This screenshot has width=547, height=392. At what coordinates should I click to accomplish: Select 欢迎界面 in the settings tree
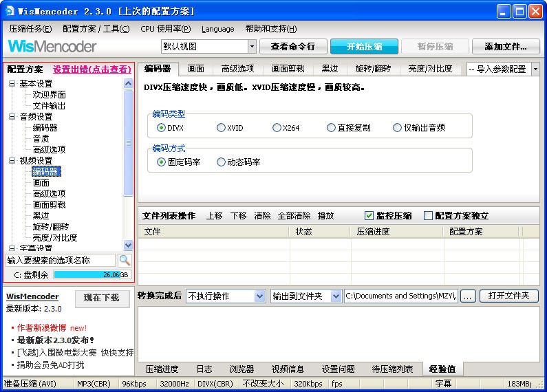point(49,94)
